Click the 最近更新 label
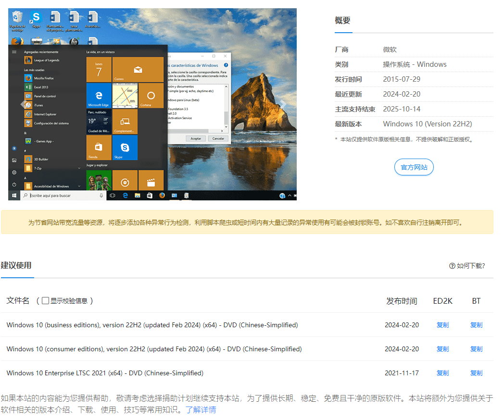 (349, 94)
